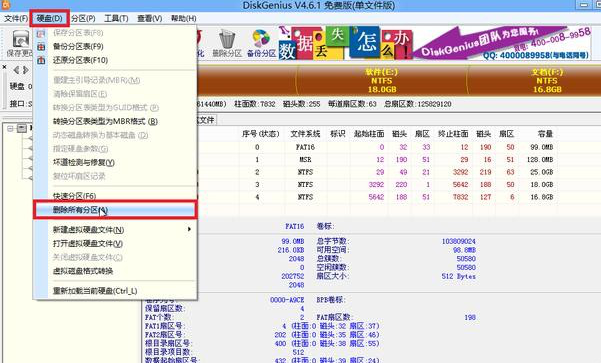Go to previous disk with left arrow
The image size is (601, 363).
(16, 70)
